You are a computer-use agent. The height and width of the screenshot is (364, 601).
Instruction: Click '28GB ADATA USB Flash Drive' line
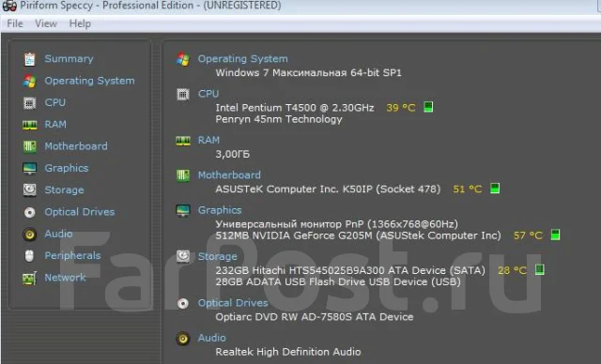point(338,282)
